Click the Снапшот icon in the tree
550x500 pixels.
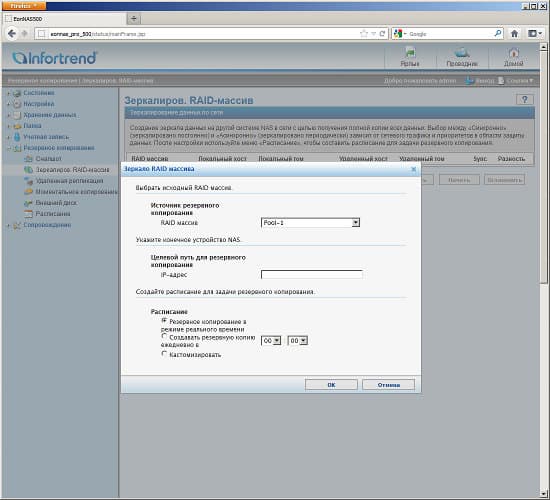(x=29, y=159)
